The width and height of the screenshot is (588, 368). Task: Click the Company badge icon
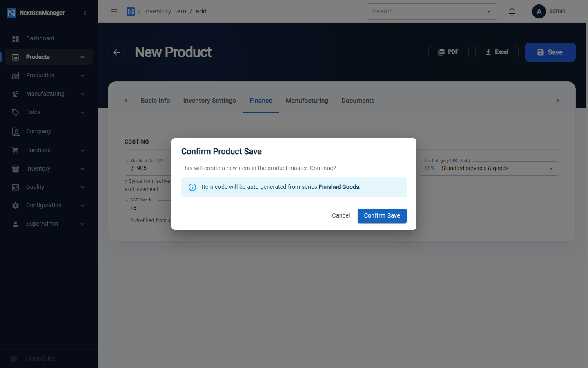(16, 131)
